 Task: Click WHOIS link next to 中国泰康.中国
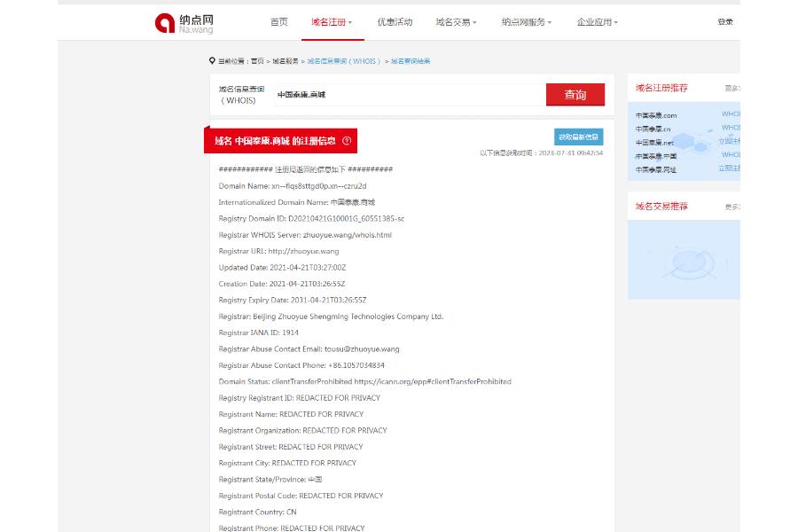coord(731,155)
